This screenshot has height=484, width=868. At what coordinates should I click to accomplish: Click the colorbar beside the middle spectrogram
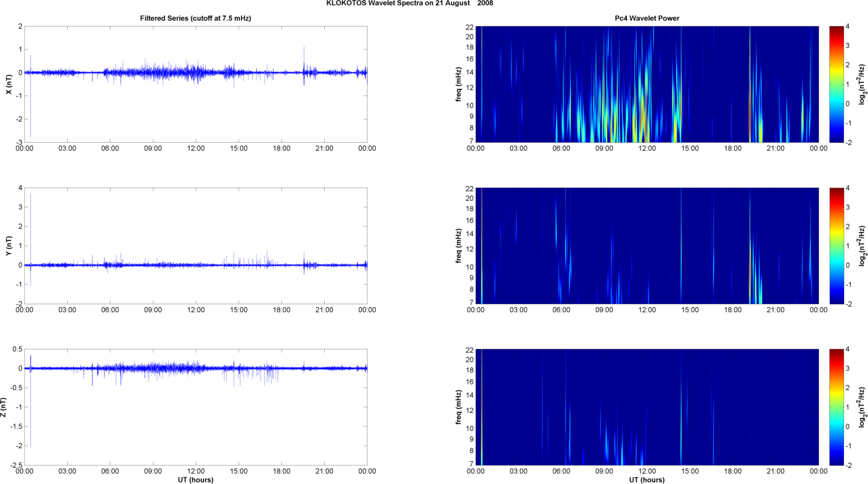point(836,246)
